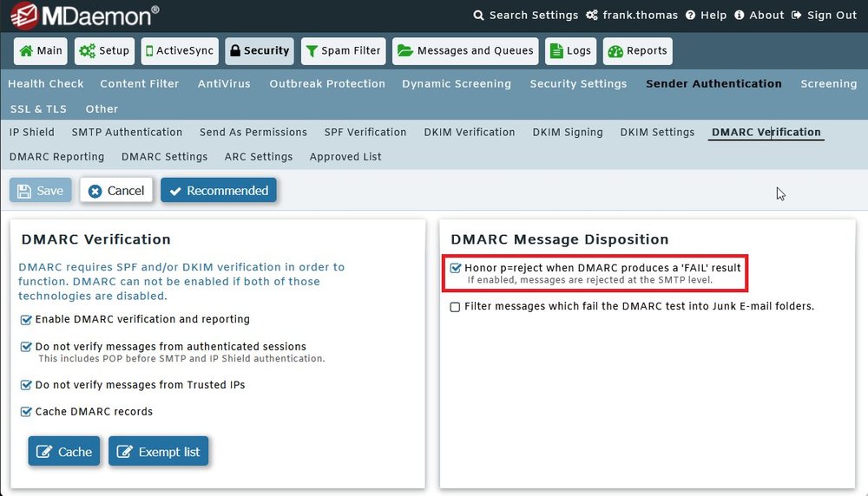The height and width of the screenshot is (496, 868).
Task: Click the Cancel x circle icon
Action: (95, 191)
